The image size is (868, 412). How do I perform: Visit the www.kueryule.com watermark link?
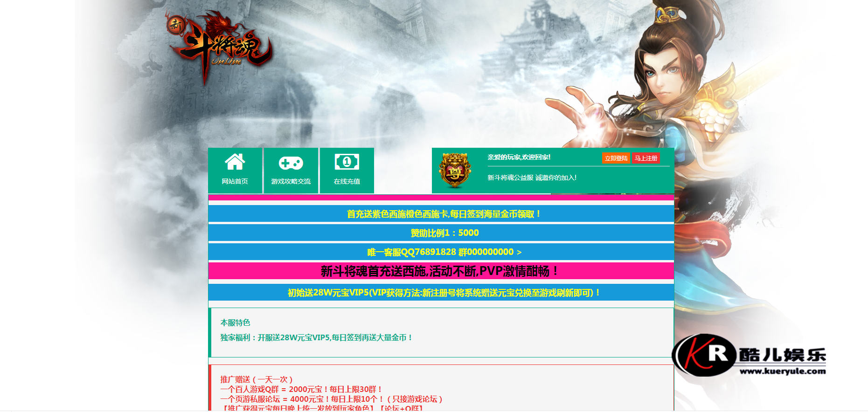(782, 371)
